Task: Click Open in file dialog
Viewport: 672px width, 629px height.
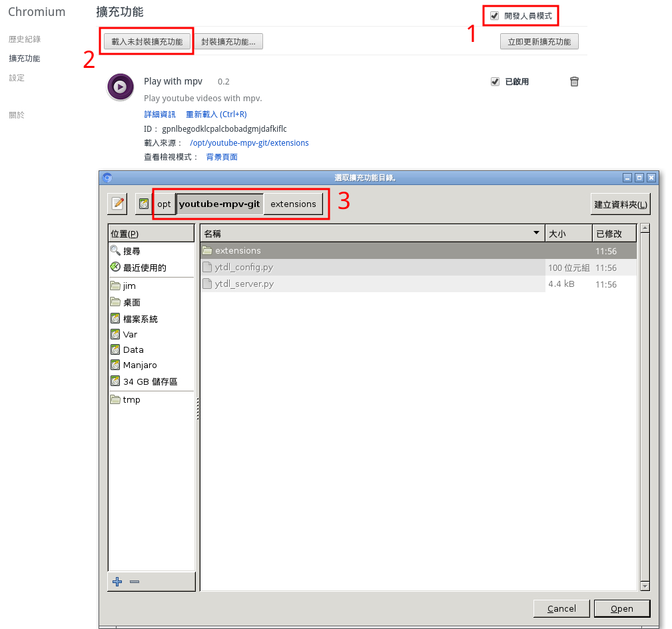Action: [x=622, y=608]
